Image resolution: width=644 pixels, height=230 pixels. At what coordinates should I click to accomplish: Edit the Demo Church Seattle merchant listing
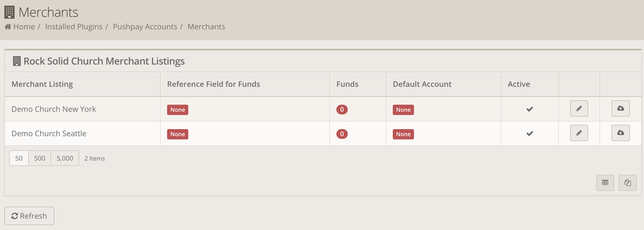pyautogui.click(x=579, y=133)
